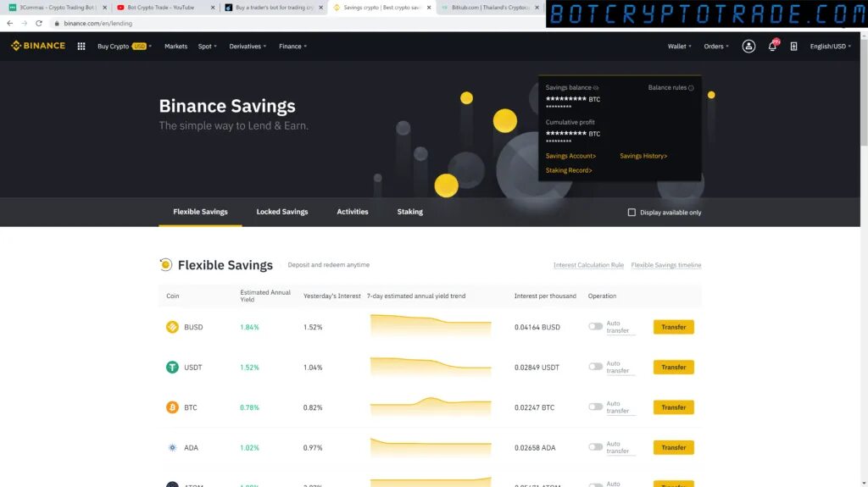868x487 pixels.
Task: Click the BUSD 7-day yield trend chart
Action: [x=431, y=325]
